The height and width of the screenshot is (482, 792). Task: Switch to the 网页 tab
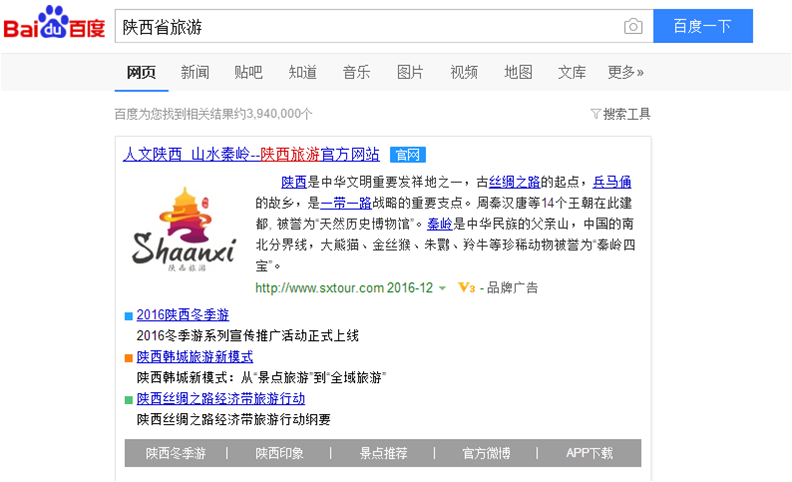[141, 72]
